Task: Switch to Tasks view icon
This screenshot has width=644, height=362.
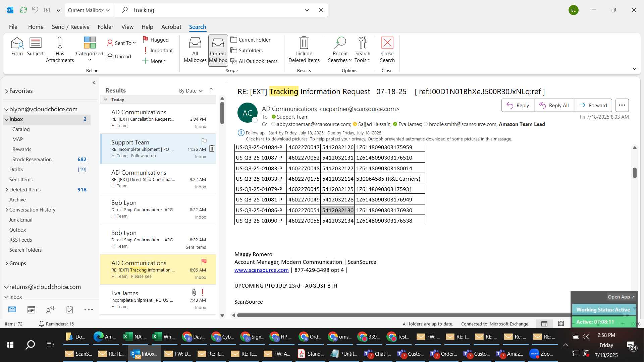Action: coord(69,309)
